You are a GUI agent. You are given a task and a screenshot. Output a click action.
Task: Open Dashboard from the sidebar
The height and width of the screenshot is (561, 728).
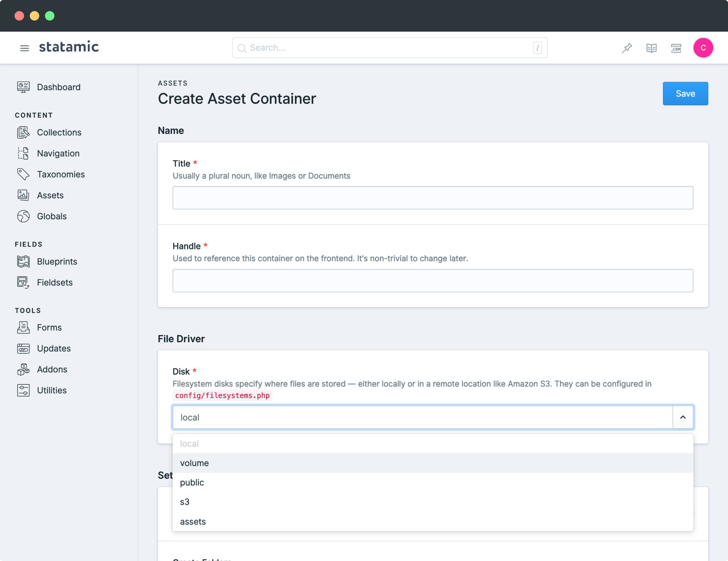point(59,87)
